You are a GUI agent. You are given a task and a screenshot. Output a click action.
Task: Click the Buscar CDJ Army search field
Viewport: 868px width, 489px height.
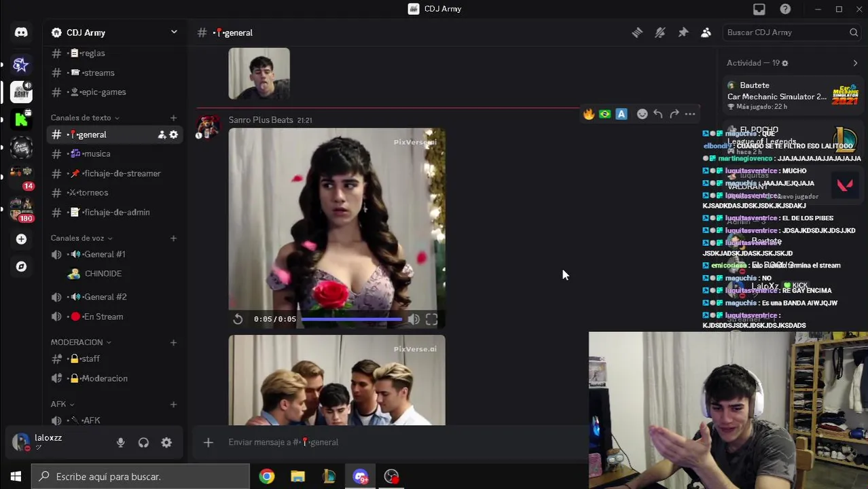pos(791,33)
